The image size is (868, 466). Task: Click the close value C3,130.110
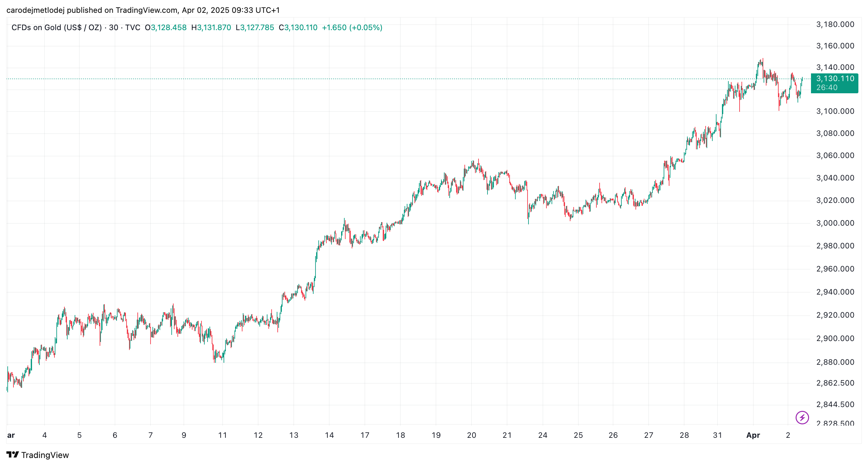[298, 27]
